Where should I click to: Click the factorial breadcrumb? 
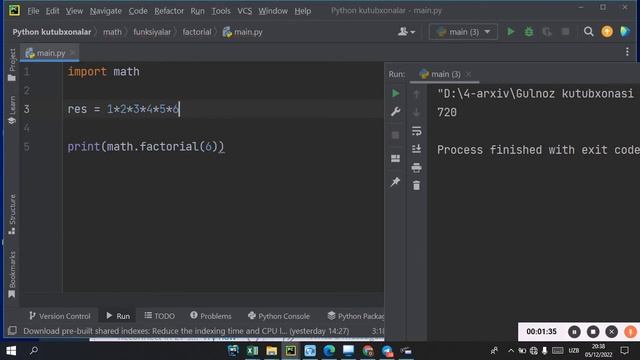coord(197,32)
